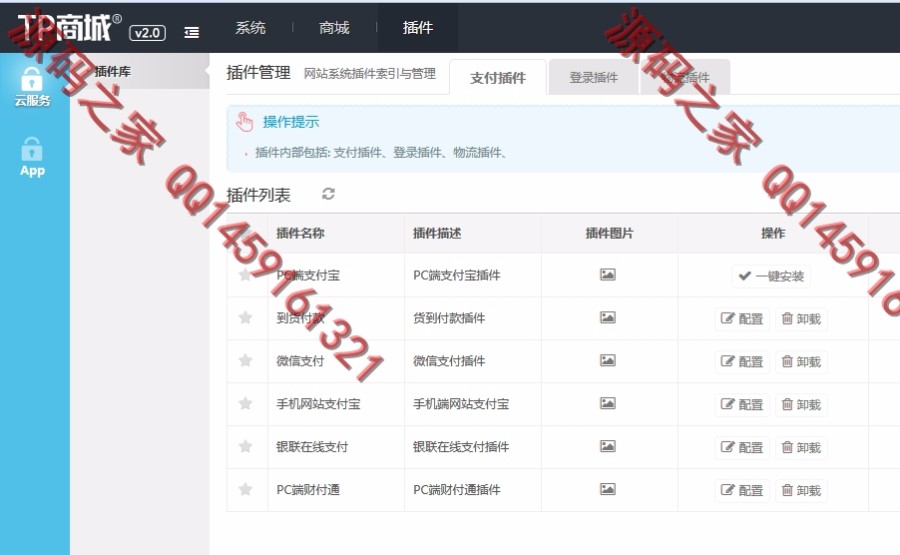Open the 云服务 sidebar section

tap(32, 86)
